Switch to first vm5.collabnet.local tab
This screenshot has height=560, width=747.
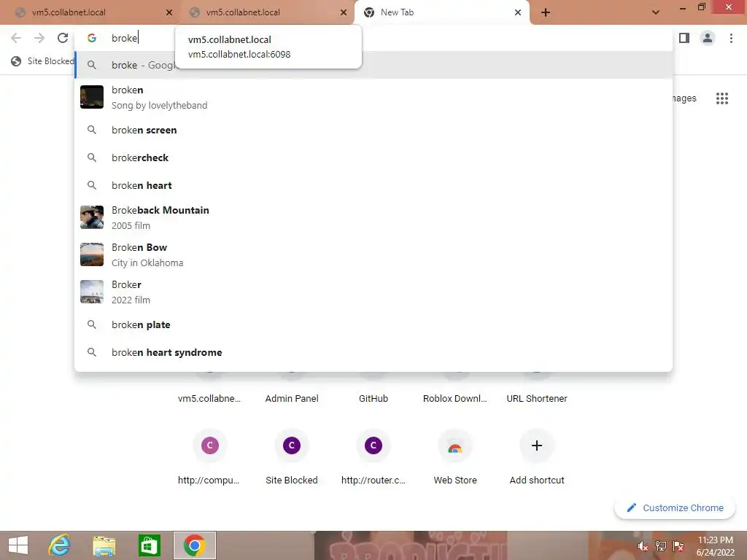pyautogui.click(x=90, y=12)
